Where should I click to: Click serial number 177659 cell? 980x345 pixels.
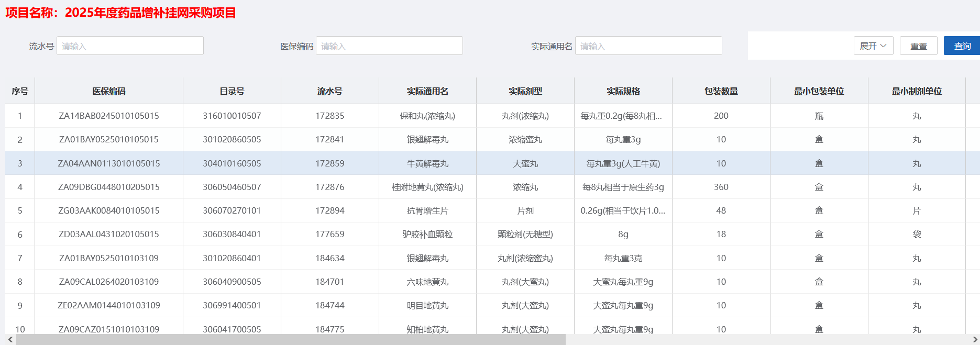[329, 234]
